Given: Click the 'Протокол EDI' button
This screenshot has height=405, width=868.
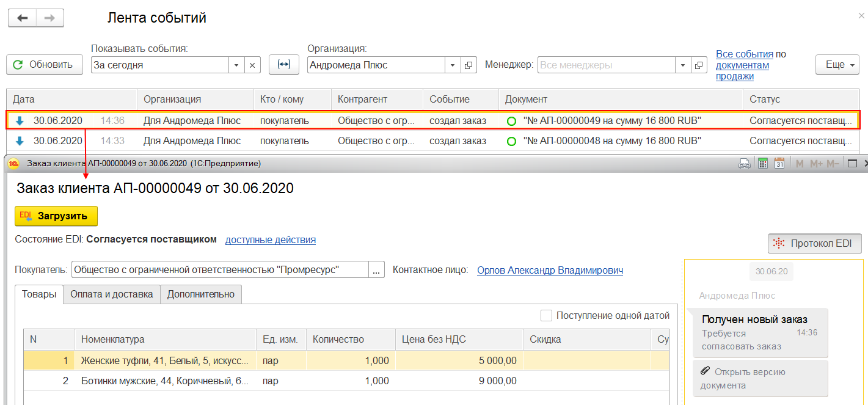Looking at the screenshot, I should pos(814,243).
